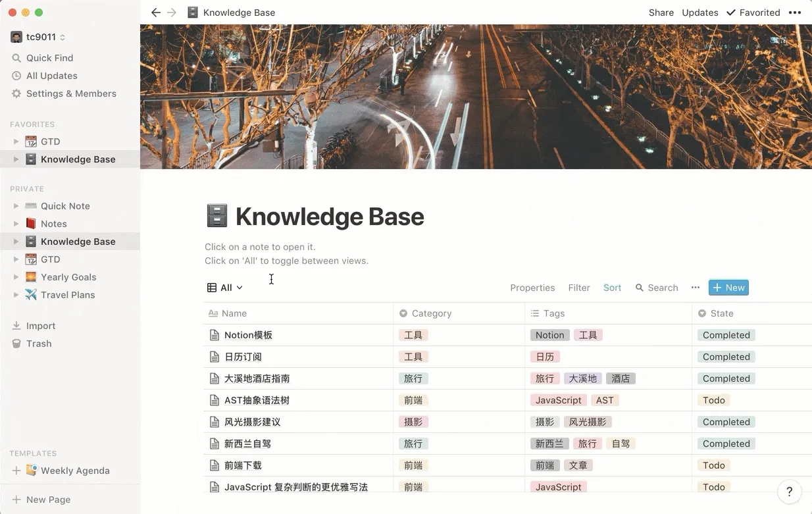This screenshot has width=812, height=514.
Task: Click the Quick Find magnifier icon
Action: (x=16, y=58)
